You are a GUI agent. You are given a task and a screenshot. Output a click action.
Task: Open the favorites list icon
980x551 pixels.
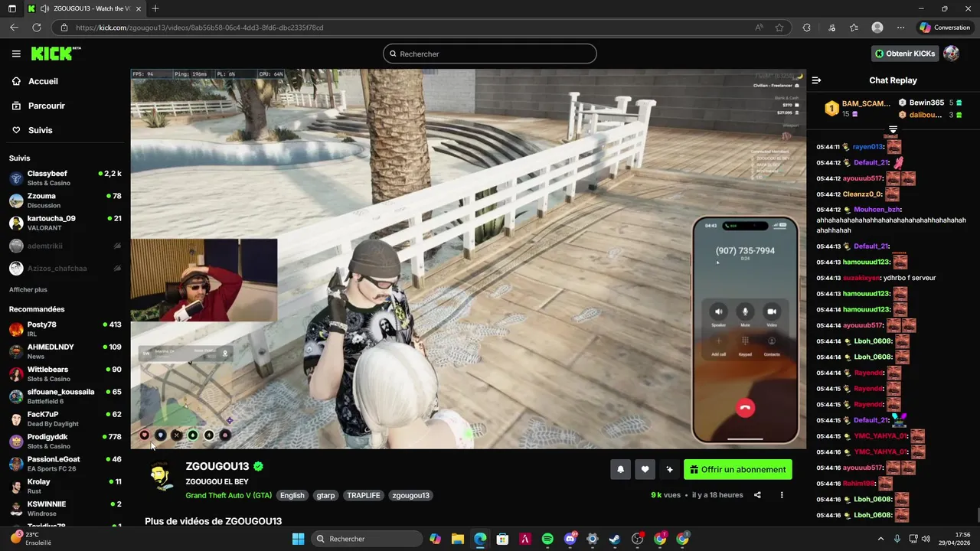[x=854, y=28]
